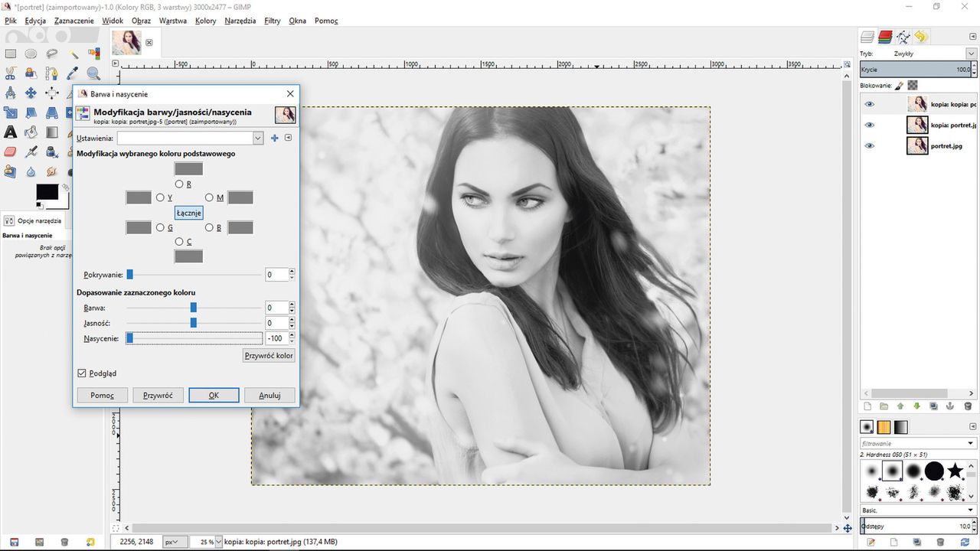This screenshot has height=551, width=980.
Task: Select the Perspective tool
Action: tap(52, 113)
